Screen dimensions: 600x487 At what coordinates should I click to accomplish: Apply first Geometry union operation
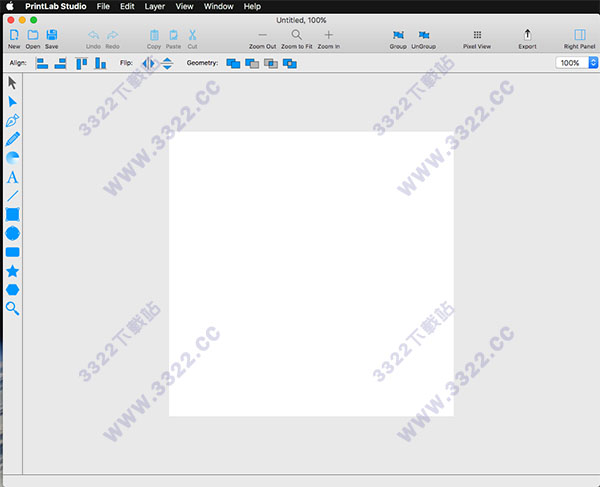tap(233, 63)
